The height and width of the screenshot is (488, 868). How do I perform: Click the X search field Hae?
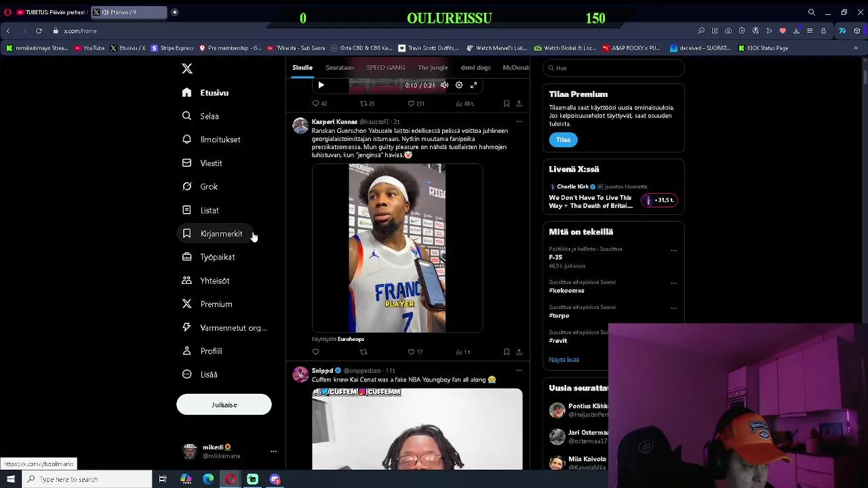(614, 68)
